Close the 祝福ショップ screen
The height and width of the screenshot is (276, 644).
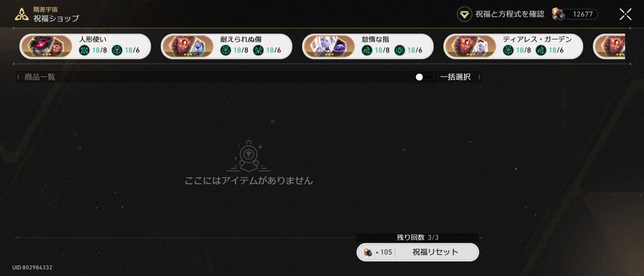625,14
